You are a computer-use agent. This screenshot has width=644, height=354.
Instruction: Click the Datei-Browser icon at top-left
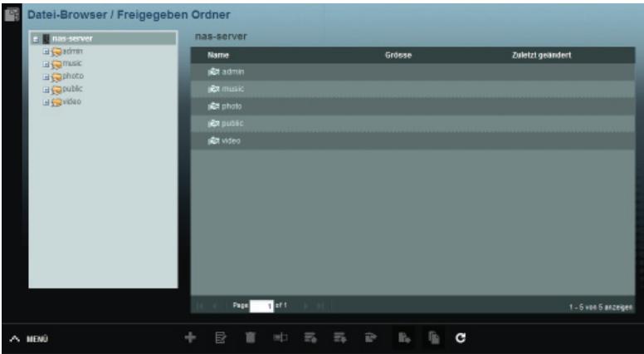pyautogui.click(x=12, y=14)
